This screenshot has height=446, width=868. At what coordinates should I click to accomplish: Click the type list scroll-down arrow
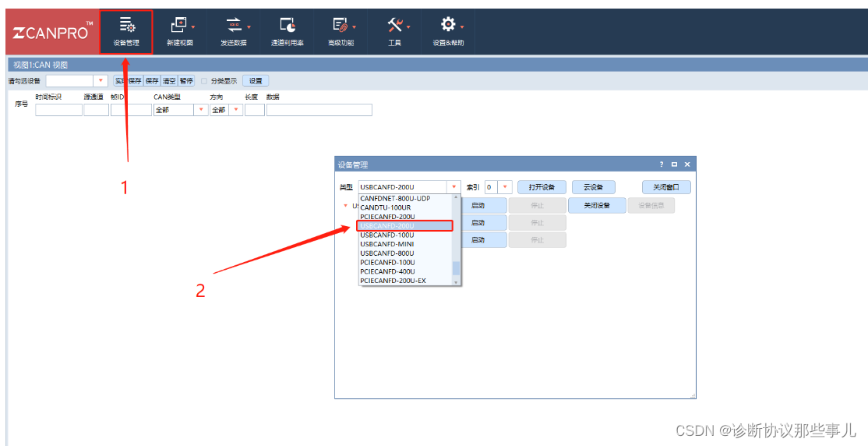[456, 282]
